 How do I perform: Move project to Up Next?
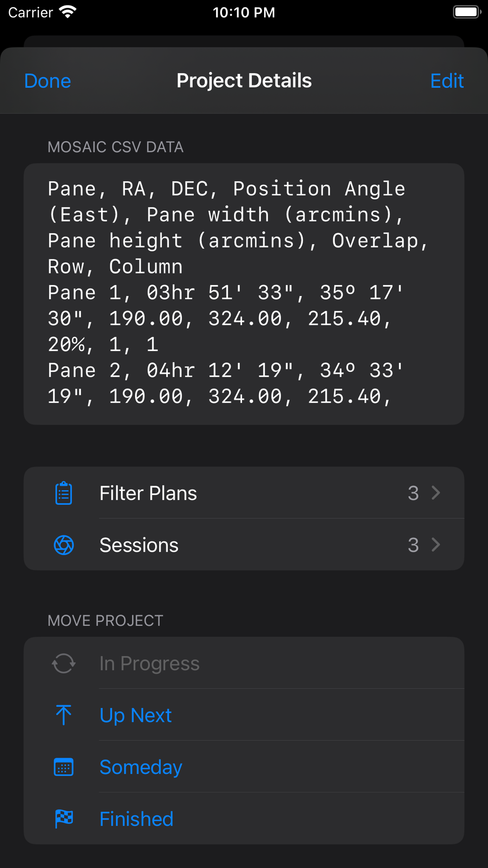(244, 715)
